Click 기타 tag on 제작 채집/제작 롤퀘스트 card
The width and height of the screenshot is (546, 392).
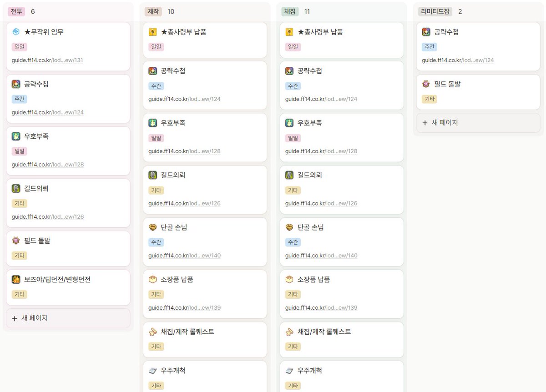[157, 347]
